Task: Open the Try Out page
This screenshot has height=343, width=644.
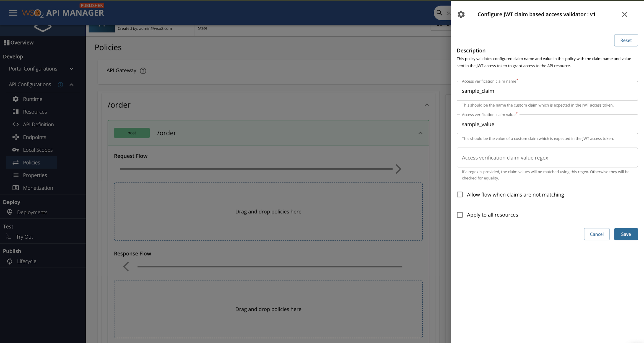Action: (25, 236)
